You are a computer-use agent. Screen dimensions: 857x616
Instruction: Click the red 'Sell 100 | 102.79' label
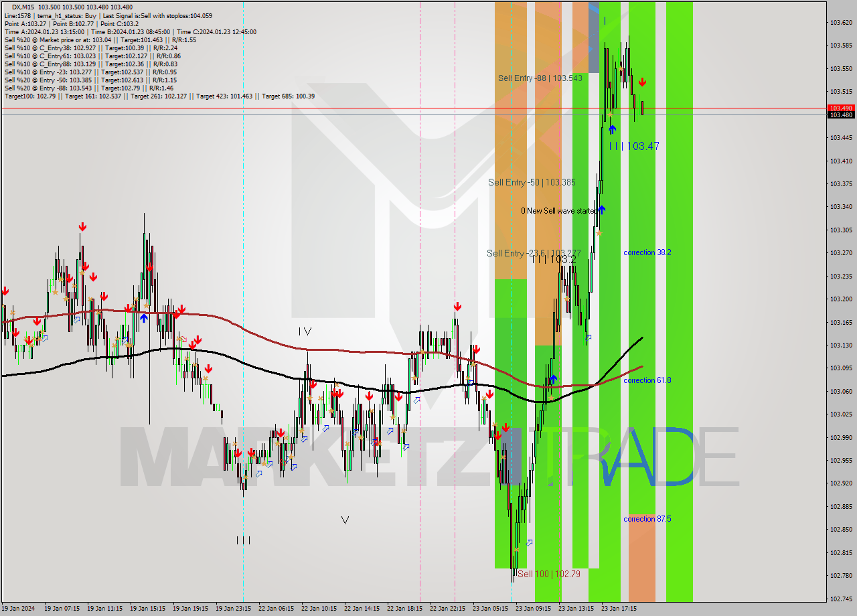click(548, 574)
